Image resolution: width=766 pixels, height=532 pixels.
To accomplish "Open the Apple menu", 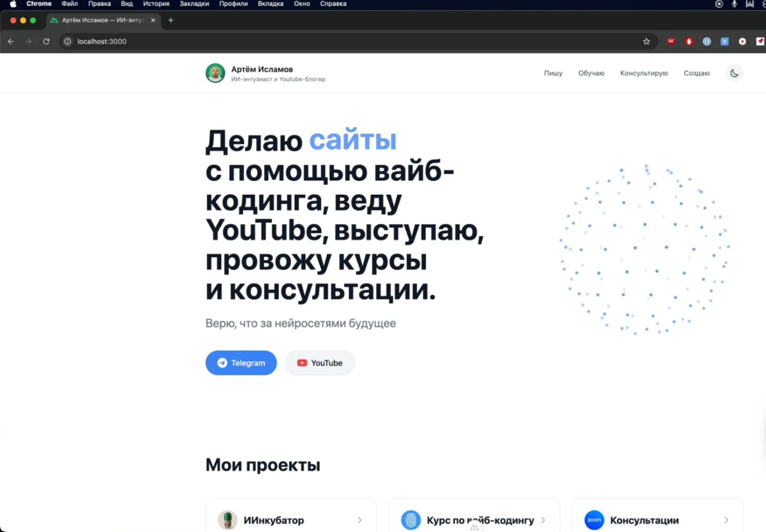I will click(x=13, y=4).
